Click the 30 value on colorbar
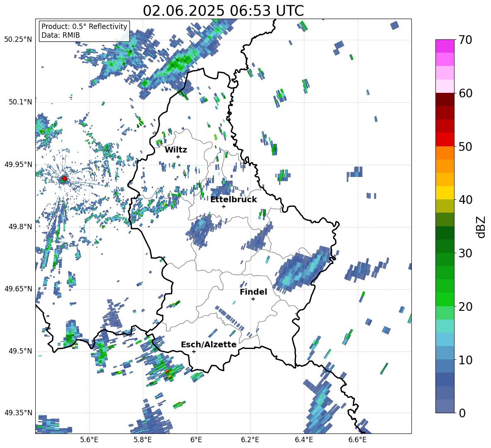Image resolution: width=491 pixels, height=448 pixels. click(x=465, y=253)
